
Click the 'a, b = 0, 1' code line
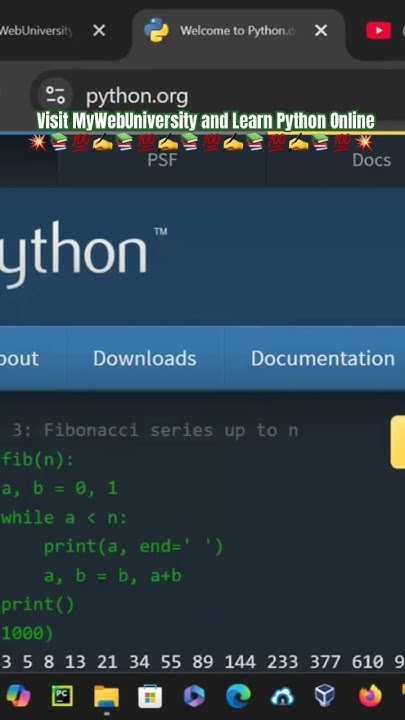point(59,488)
